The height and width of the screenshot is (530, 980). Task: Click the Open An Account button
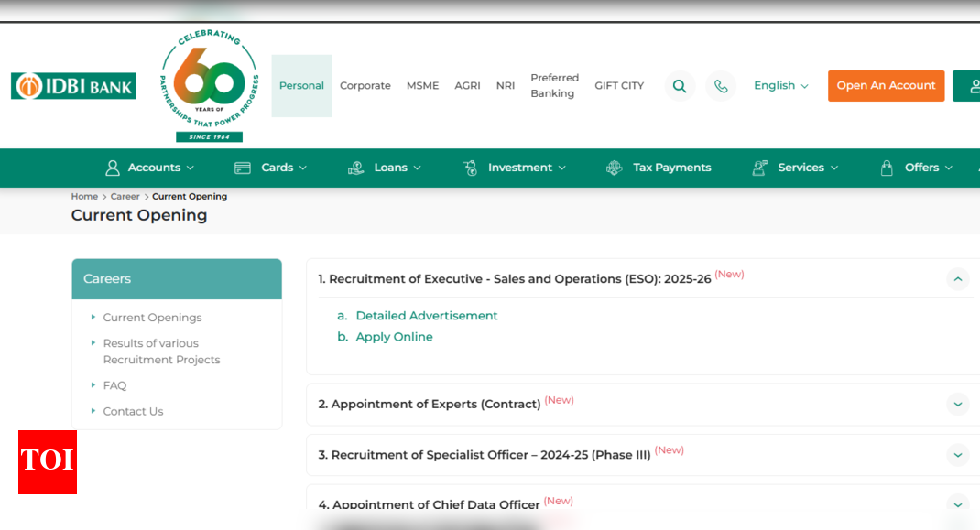[x=886, y=85]
